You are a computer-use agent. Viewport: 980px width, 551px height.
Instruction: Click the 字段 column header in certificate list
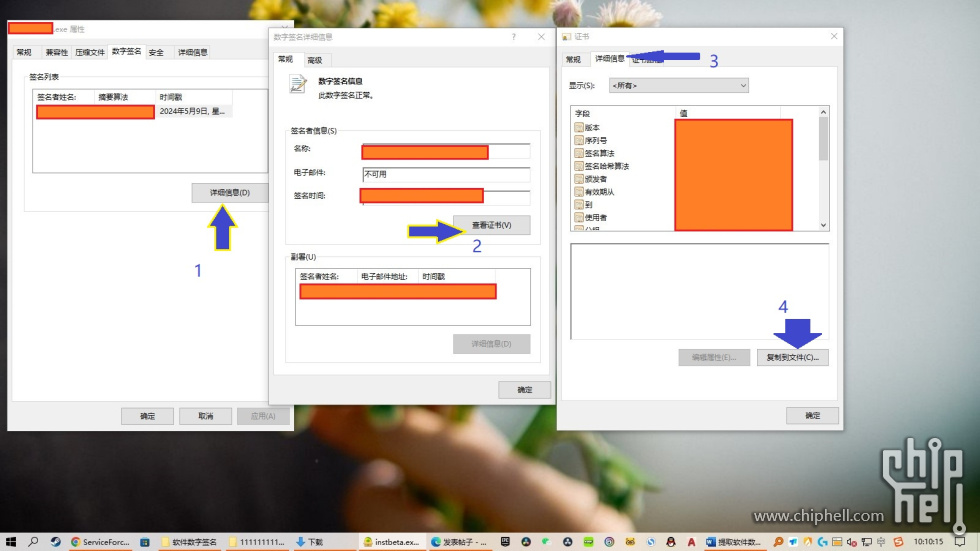point(623,113)
